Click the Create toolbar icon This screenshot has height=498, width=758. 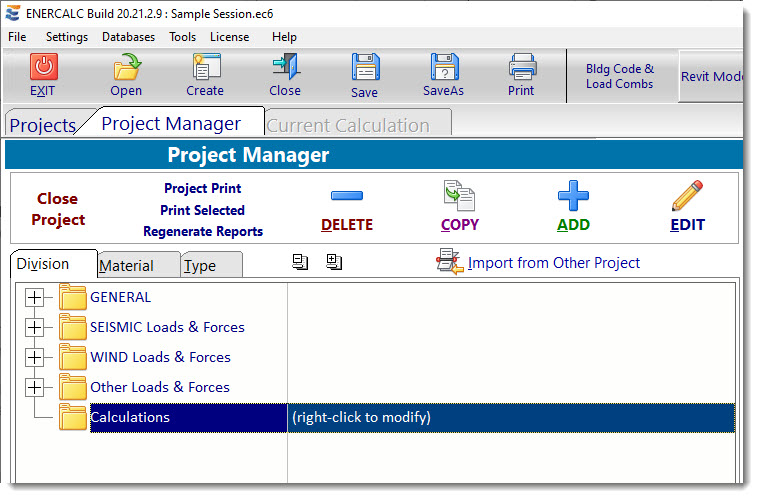(205, 67)
